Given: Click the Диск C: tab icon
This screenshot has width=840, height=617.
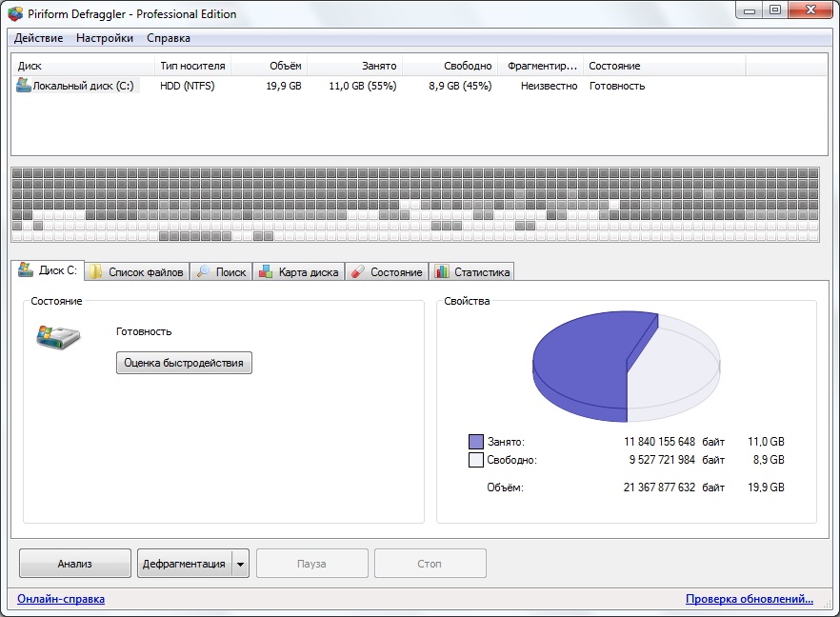Looking at the screenshot, I should coord(26,271).
